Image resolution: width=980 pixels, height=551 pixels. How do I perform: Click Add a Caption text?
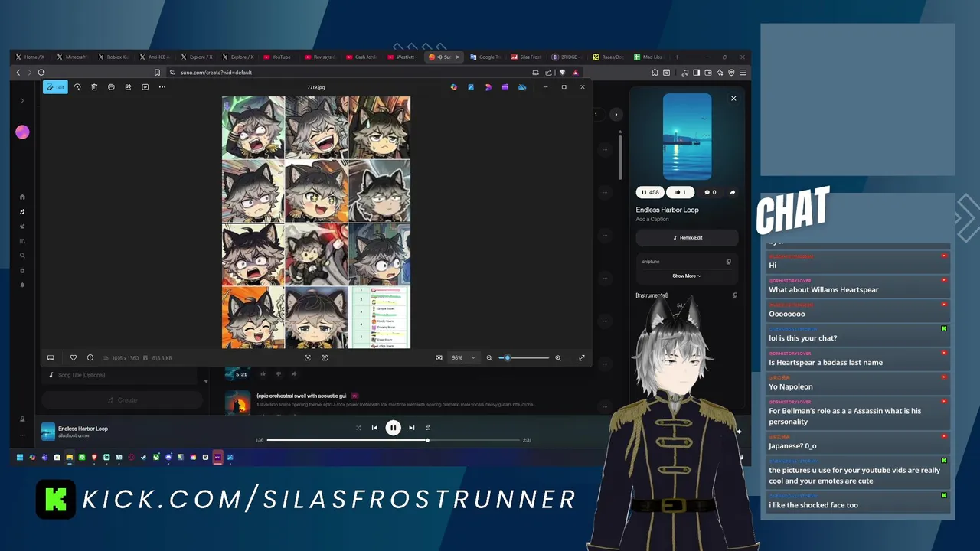click(652, 220)
